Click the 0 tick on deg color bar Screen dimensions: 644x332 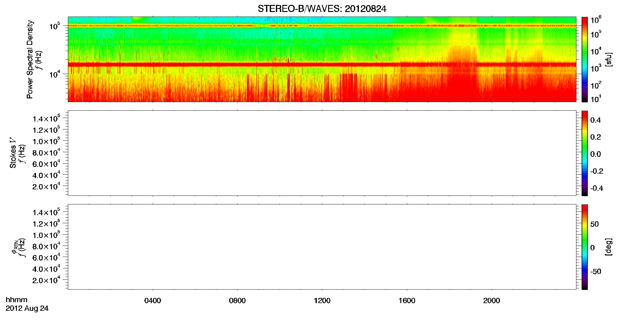coord(593,248)
